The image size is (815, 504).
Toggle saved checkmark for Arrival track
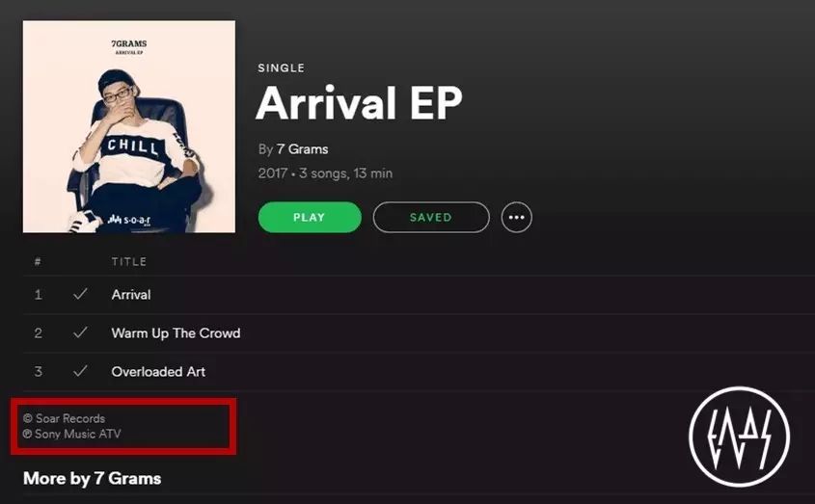click(x=80, y=294)
